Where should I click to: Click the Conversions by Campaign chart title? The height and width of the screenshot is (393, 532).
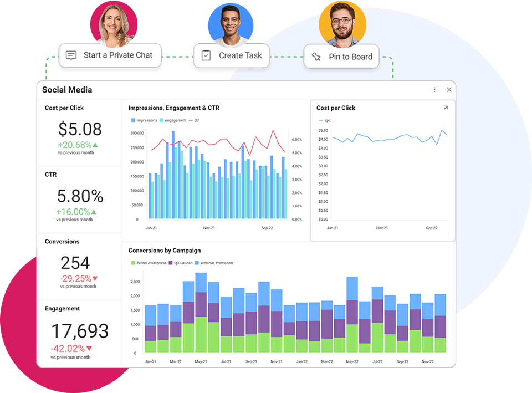pos(165,251)
